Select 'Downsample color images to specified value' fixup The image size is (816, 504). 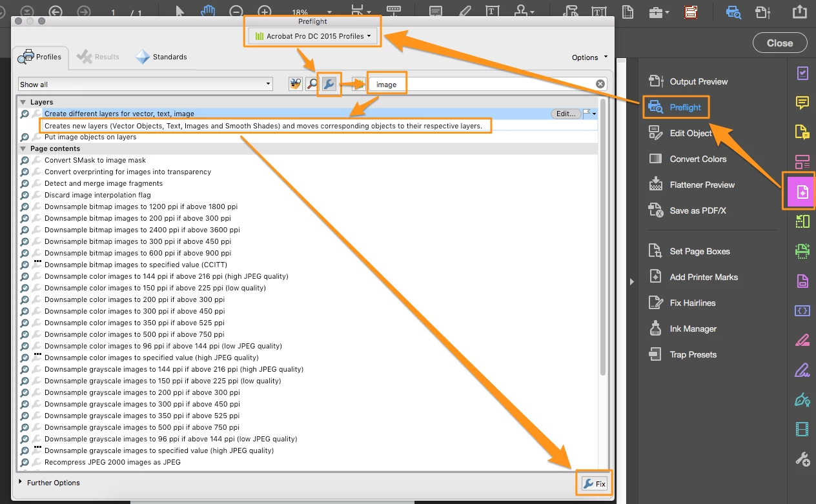(151, 358)
